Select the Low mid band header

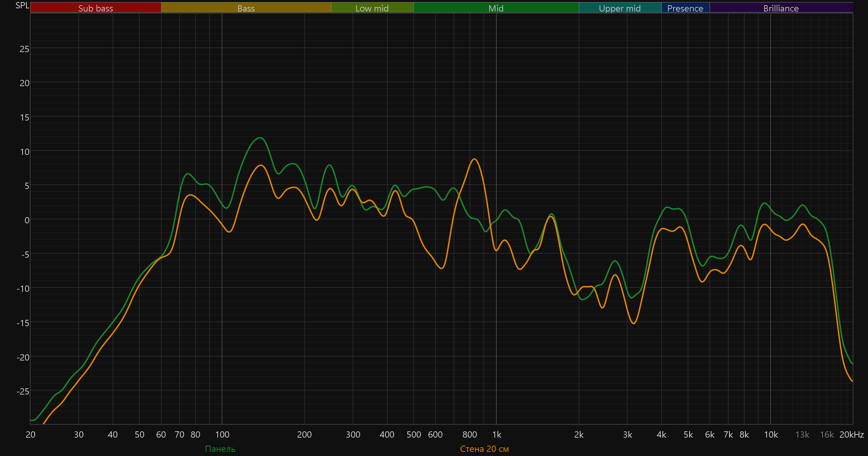click(x=372, y=8)
